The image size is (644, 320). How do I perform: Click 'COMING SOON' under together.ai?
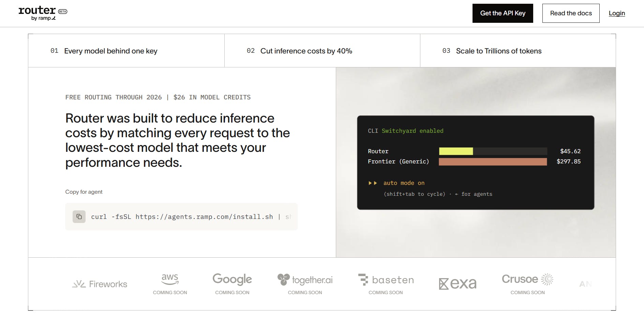305,292
